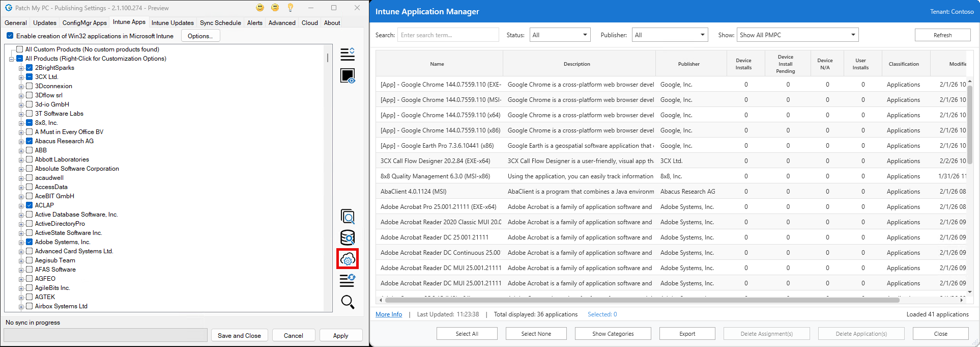Click the list refresh icon
The height and width of the screenshot is (347, 980).
coord(348,280)
